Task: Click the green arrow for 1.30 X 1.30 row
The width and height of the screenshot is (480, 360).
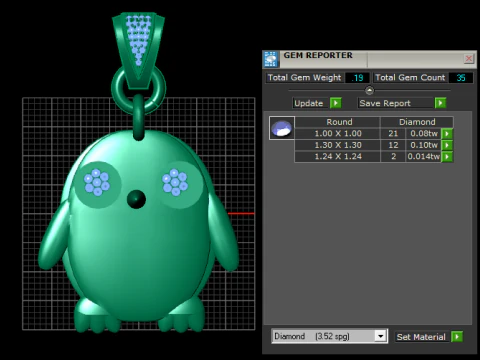Action: [447, 145]
